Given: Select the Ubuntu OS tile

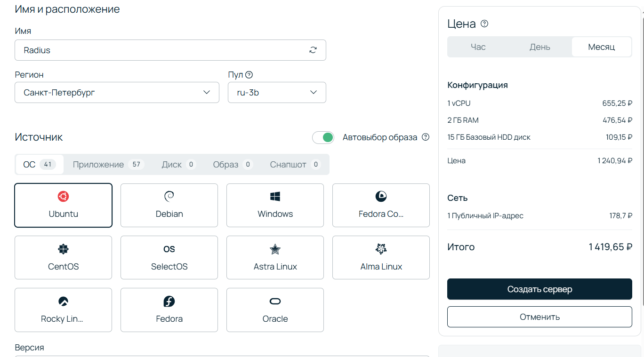Looking at the screenshot, I should point(64,205).
